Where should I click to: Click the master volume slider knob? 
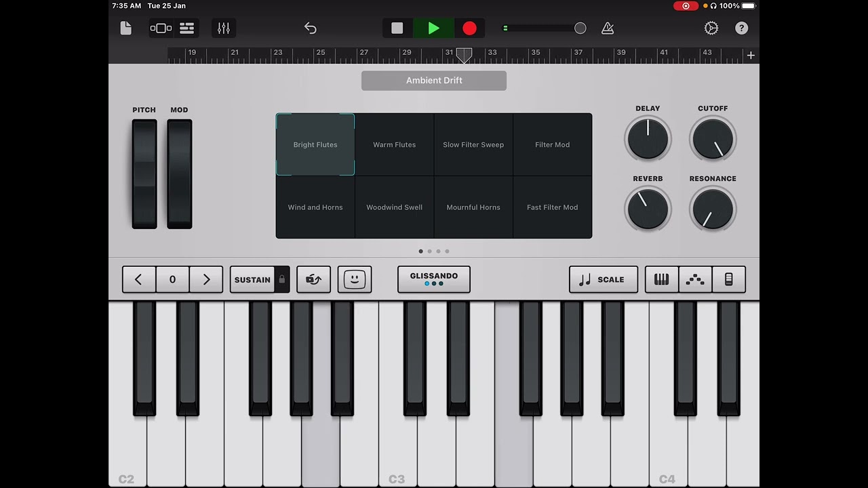pos(580,28)
